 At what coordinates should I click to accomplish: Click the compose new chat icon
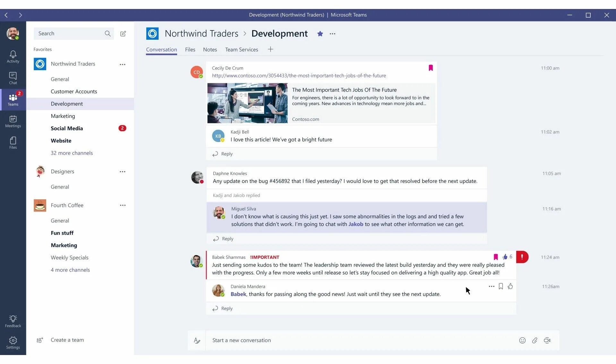[123, 33]
